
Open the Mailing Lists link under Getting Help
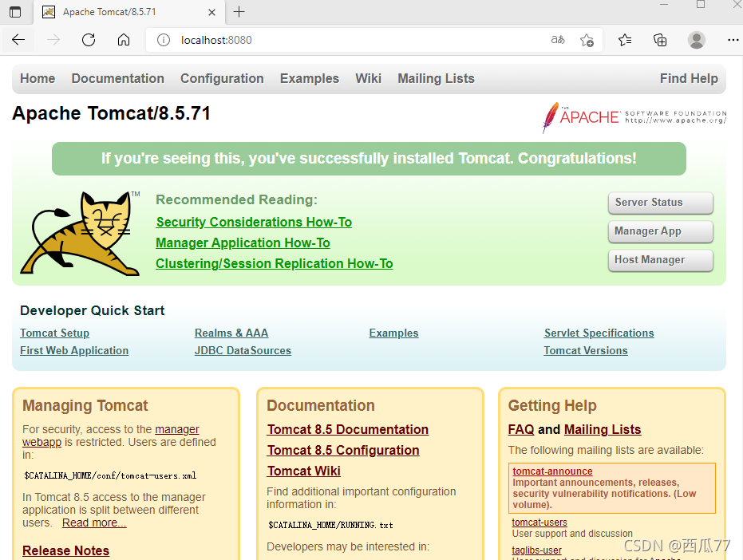(603, 429)
